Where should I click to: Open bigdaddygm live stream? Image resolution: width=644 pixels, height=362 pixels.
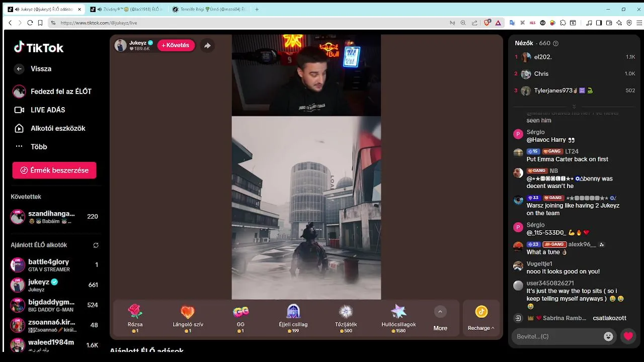(54, 305)
